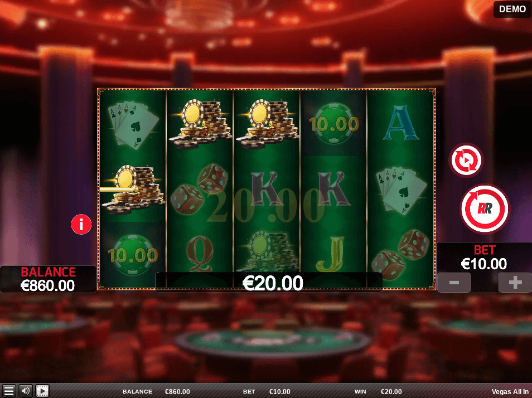532x398 pixels.
Task: Decrease bet with the minus button
Action: (454, 283)
